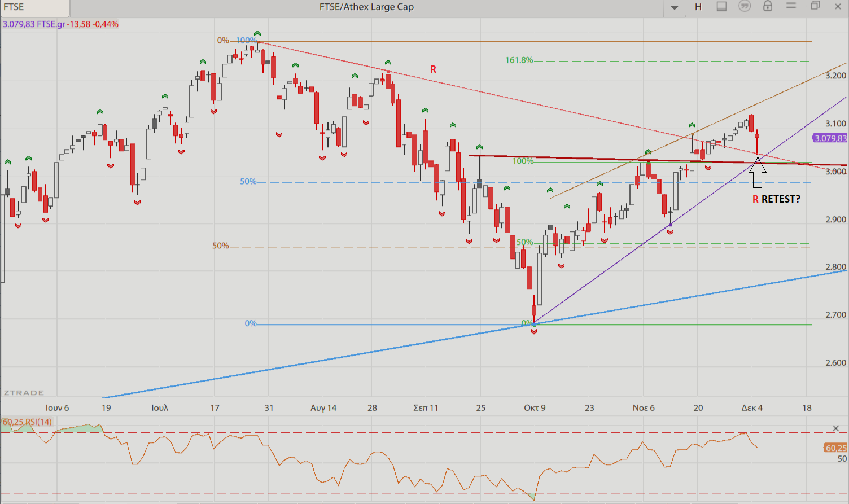The image size is (849, 504).
Task: Select the blue 0% Fibonacci label
Action: coord(251,324)
